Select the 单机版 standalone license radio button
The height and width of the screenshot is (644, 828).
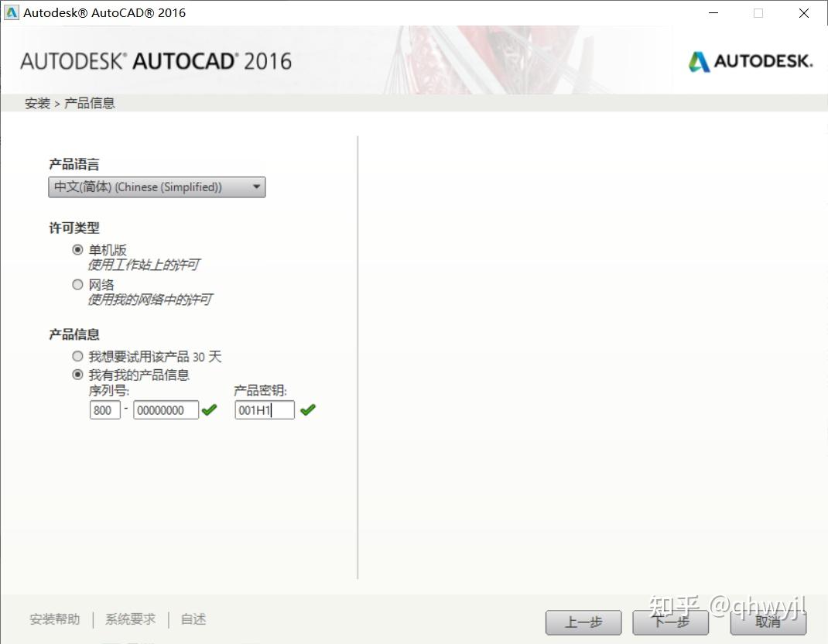pyautogui.click(x=77, y=249)
